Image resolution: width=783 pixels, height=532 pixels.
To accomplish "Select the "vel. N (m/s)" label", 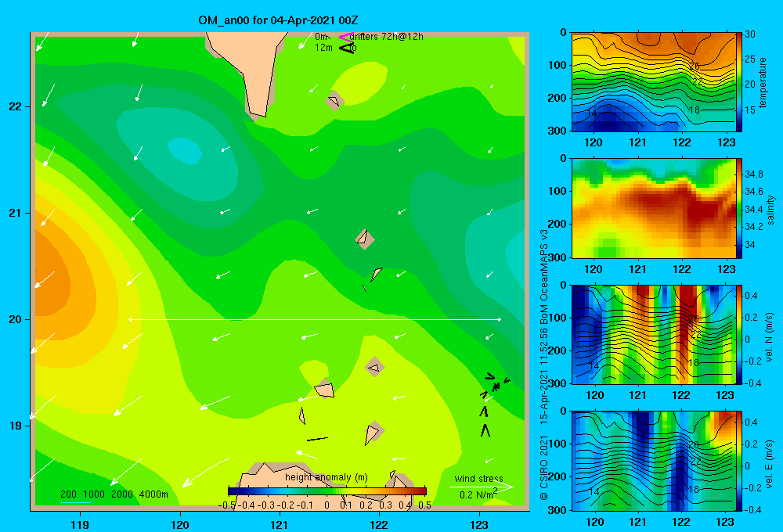I will pos(769,337).
